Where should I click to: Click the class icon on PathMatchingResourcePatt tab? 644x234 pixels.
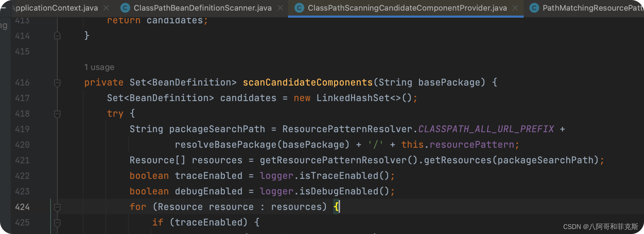pyautogui.click(x=534, y=8)
